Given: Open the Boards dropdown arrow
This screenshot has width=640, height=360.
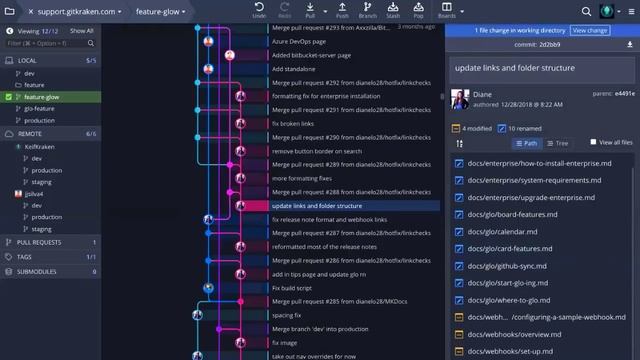Looking at the screenshot, I should point(462,11).
